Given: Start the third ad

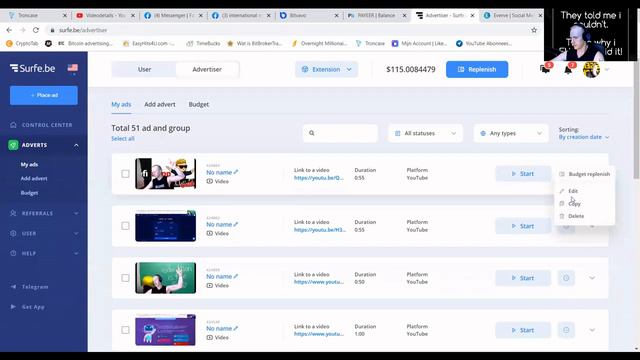Looking at the screenshot, I should (x=523, y=278).
